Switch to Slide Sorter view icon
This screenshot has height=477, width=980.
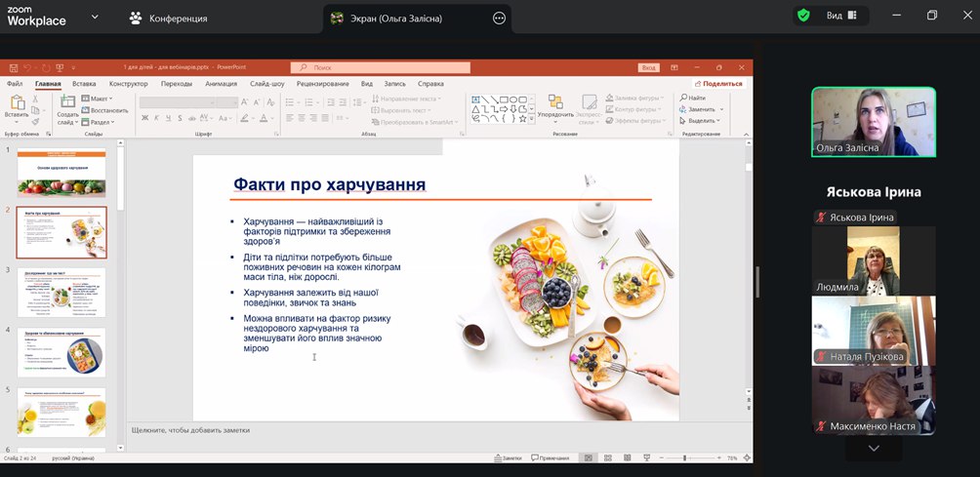click(607, 457)
